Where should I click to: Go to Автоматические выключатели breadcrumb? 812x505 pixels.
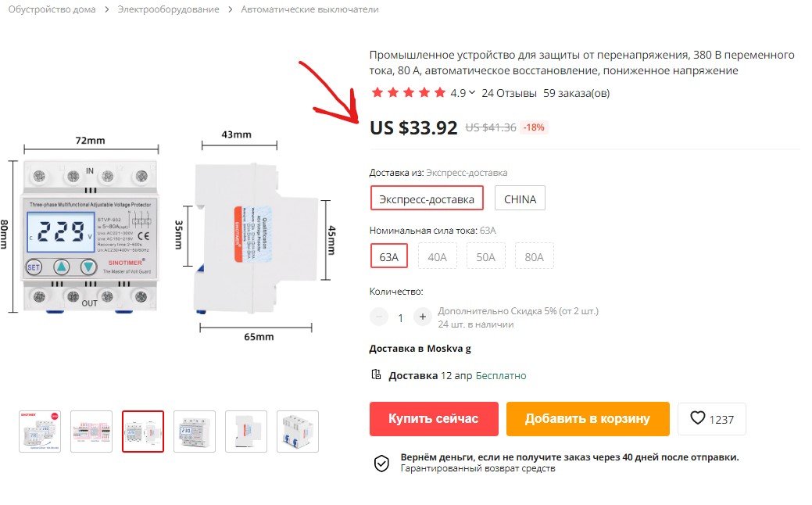click(x=309, y=9)
